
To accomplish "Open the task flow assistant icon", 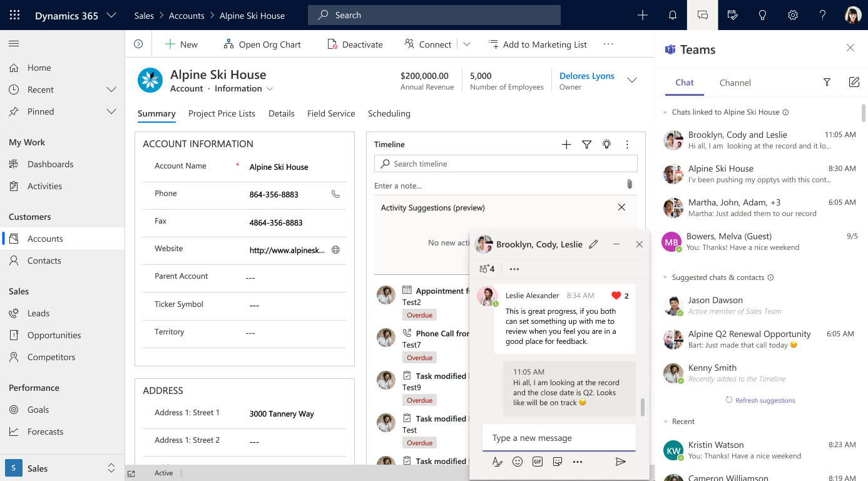I will (x=733, y=15).
